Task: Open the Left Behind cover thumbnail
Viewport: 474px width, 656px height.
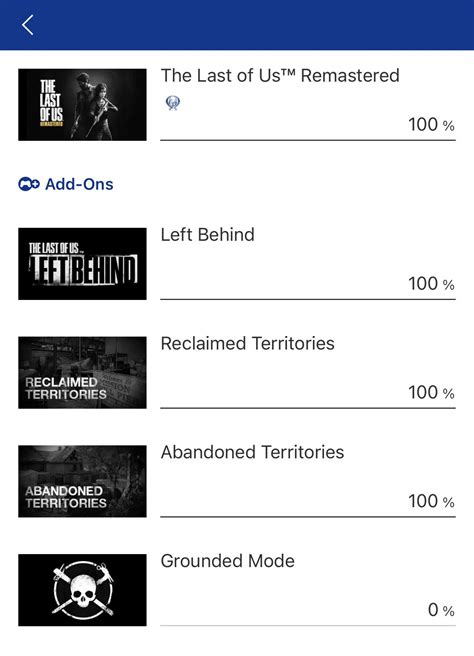Action: [x=82, y=264]
